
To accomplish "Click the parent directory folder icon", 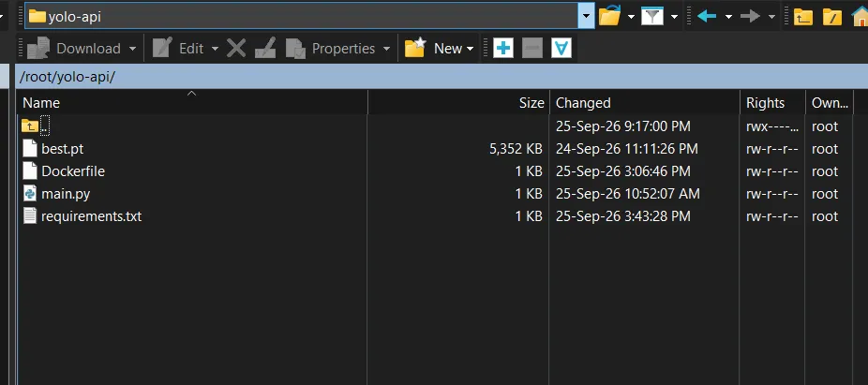I will pos(802,17).
